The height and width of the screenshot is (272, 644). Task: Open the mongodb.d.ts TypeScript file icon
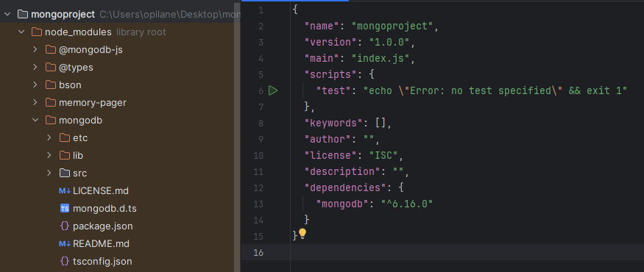tap(65, 208)
